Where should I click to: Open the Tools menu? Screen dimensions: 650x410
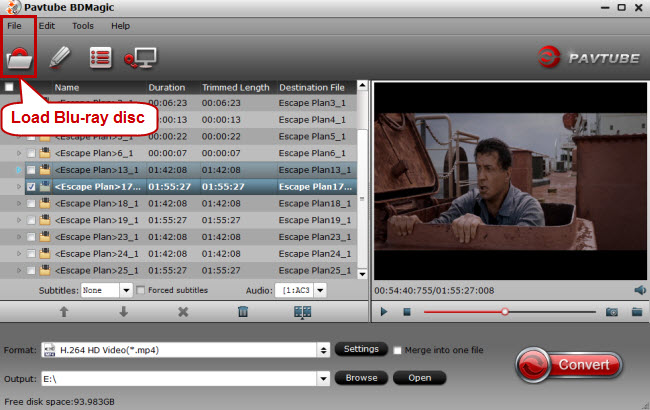point(83,26)
